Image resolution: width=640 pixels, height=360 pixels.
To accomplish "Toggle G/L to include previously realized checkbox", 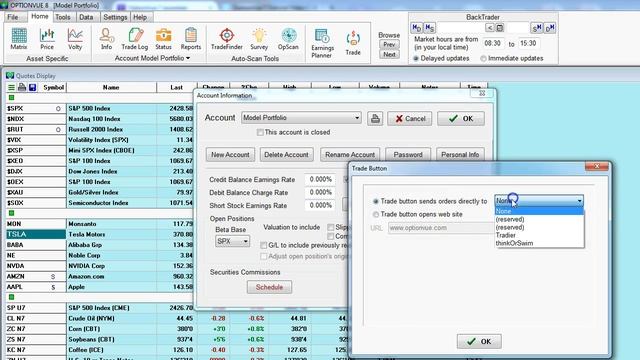I will tap(264, 245).
